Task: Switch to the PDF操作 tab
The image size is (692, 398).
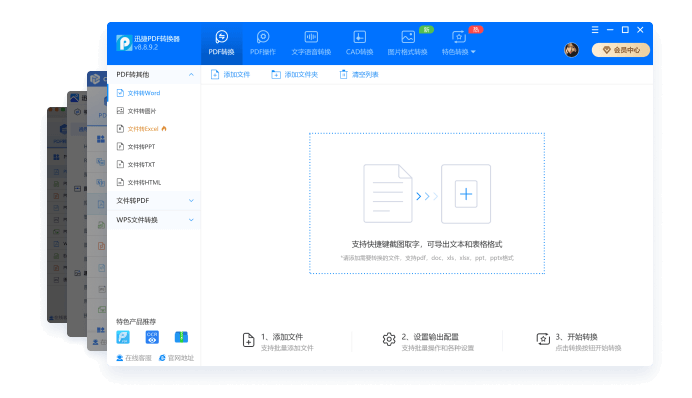Action: (x=263, y=43)
